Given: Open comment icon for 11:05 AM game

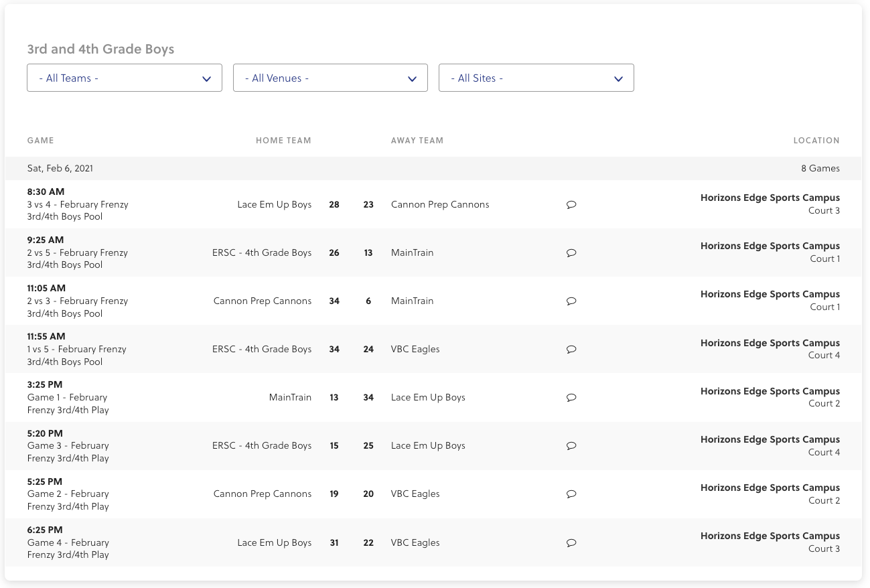Looking at the screenshot, I should click(571, 301).
